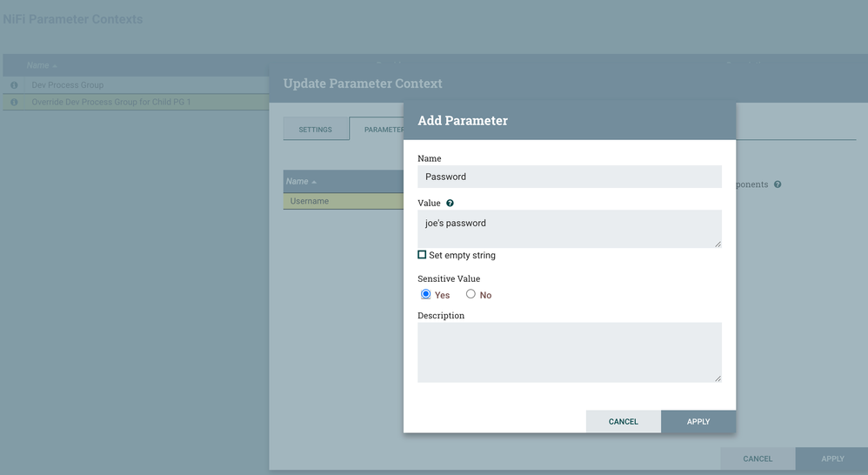Click info icon for Override Dev Process Group

coord(14,103)
